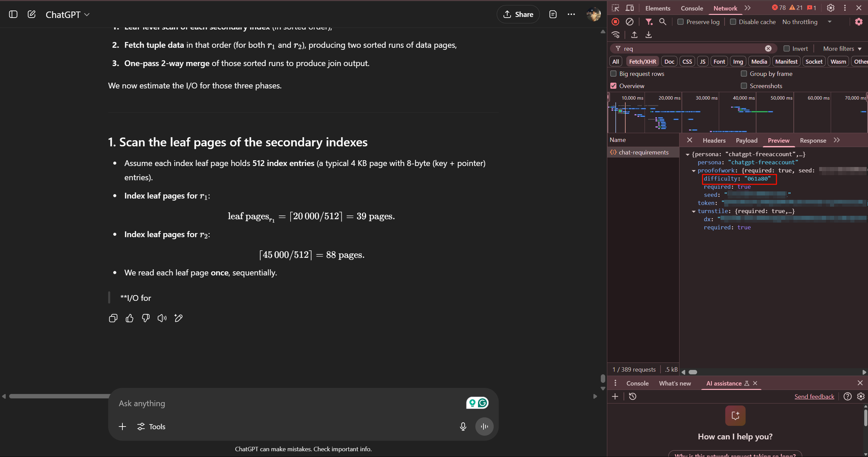This screenshot has height=457, width=868.
Task: Enable the Preserve log checkbox
Action: pos(680,22)
